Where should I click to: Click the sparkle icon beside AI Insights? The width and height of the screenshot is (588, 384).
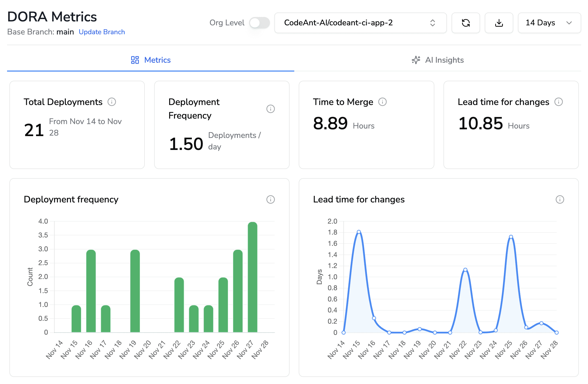coord(416,60)
